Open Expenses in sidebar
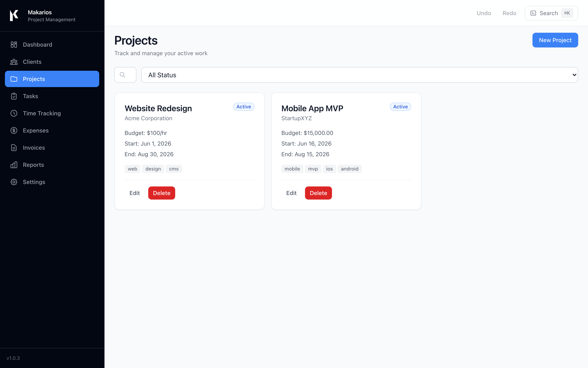This screenshot has width=588, height=368. (x=52, y=130)
